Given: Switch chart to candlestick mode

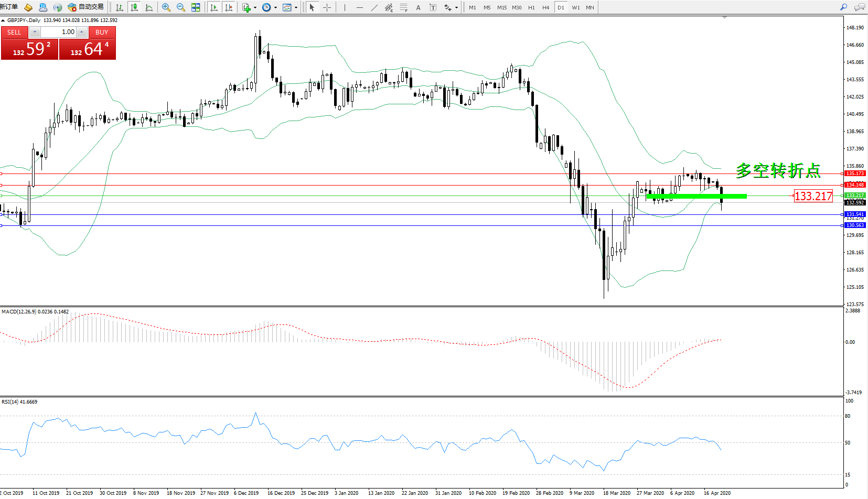Looking at the screenshot, I should click(x=134, y=7).
